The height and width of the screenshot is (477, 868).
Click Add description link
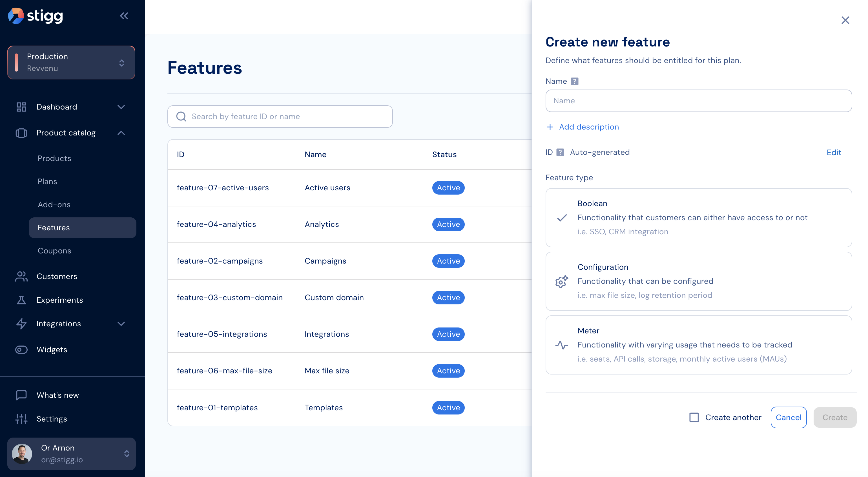tap(589, 127)
